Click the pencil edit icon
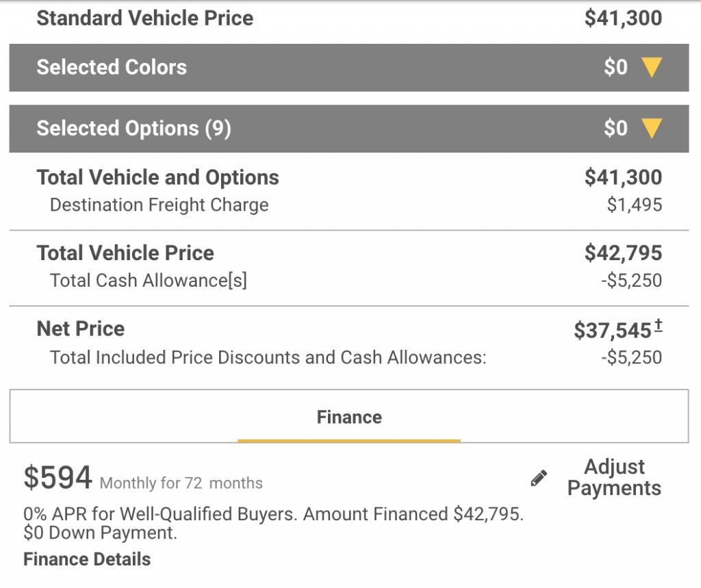This screenshot has height=588, width=701. (x=539, y=478)
